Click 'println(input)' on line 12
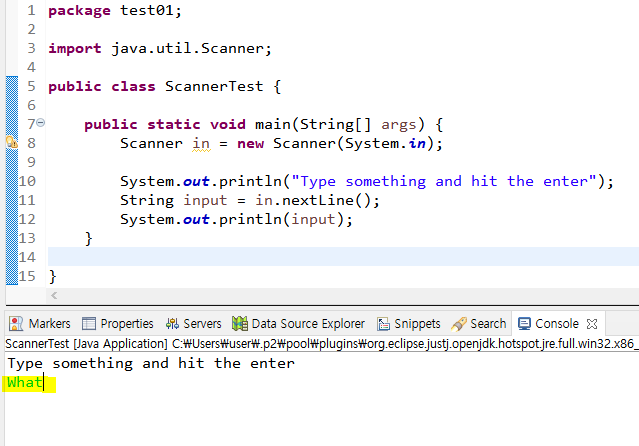 282,219
